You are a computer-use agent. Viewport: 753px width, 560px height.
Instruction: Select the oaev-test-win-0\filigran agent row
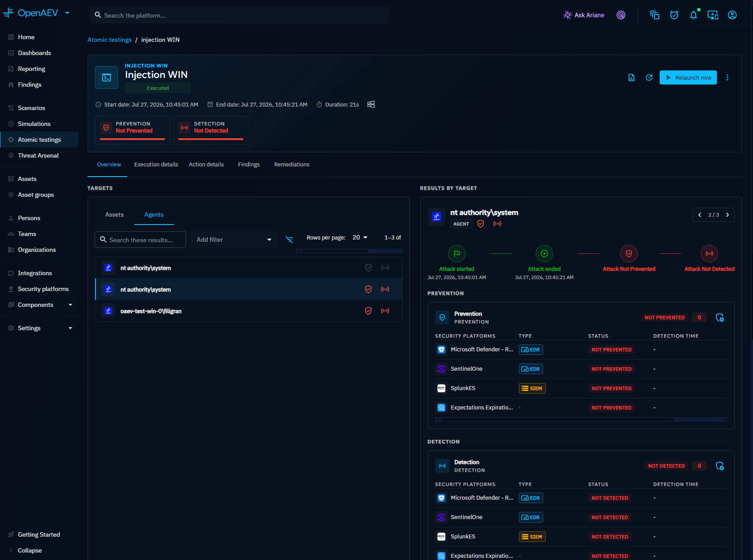[249, 311]
